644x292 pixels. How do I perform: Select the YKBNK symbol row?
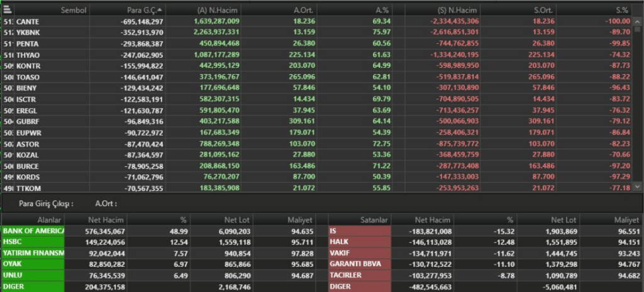tap(317, 33)
